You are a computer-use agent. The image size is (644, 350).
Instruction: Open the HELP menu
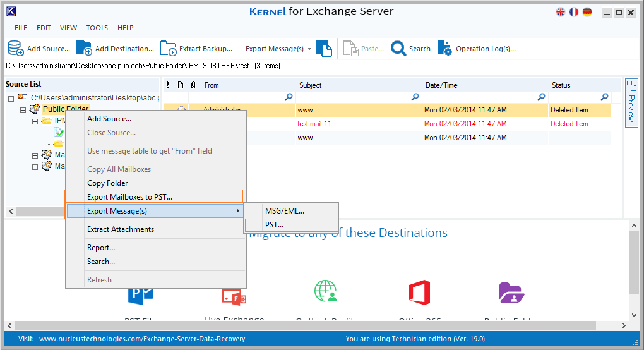coord(125,28)
